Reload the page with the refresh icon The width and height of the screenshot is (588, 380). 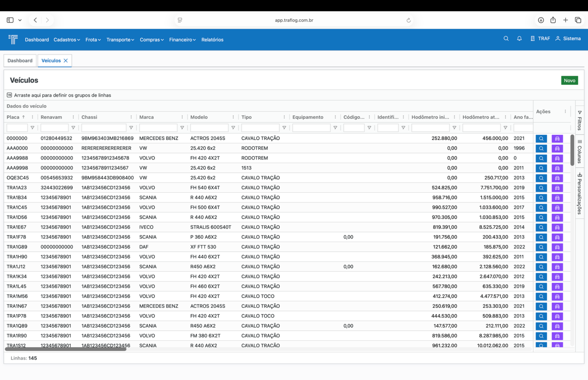408,20
